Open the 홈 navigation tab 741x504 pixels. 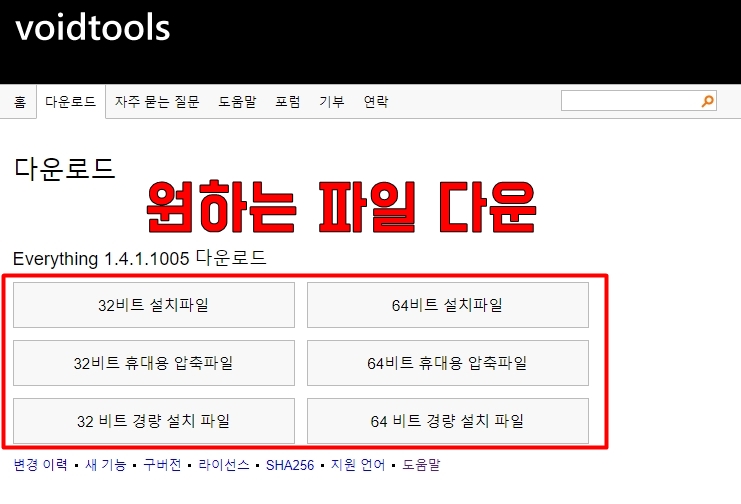[x=20, y=102]
